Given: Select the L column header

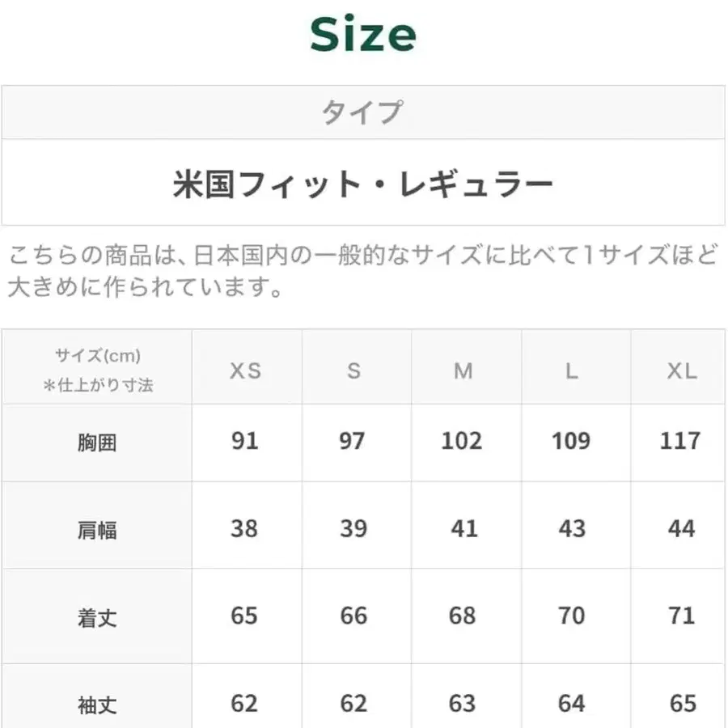Looking at the screenshot, I should pos(572,370).
